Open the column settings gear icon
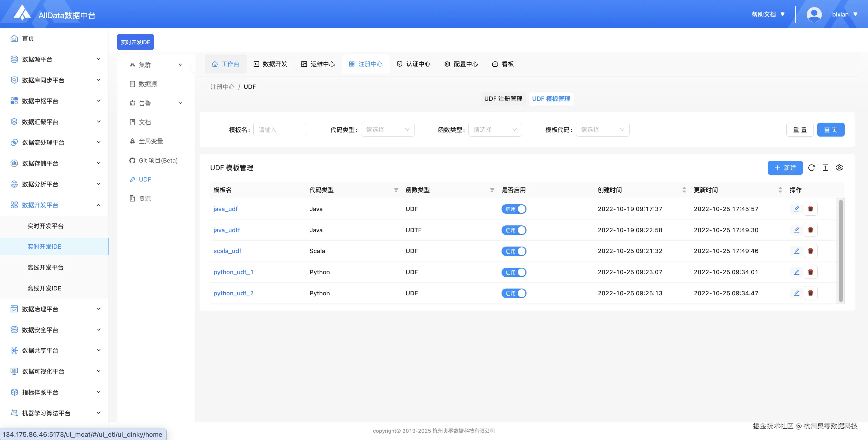868x440 pixels. [839, 168]
